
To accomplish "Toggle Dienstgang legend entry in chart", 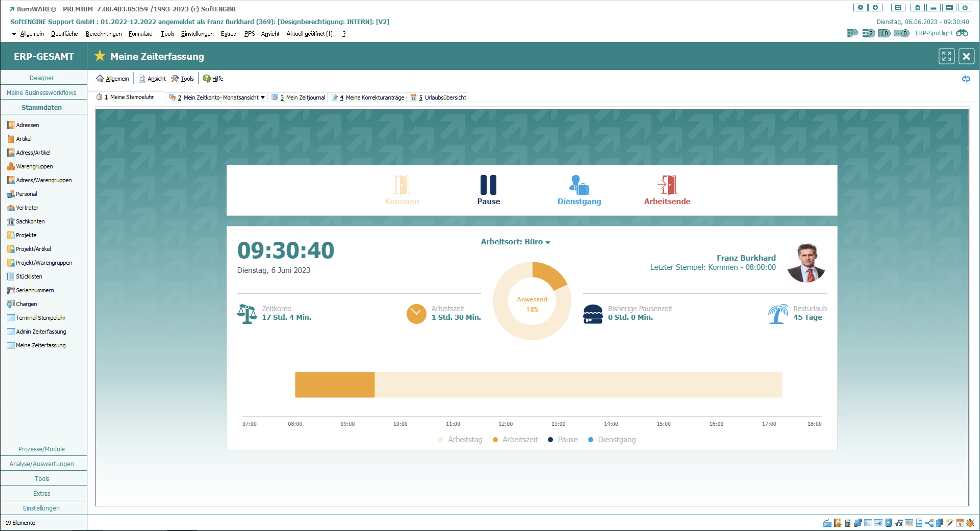I will 616,439.
